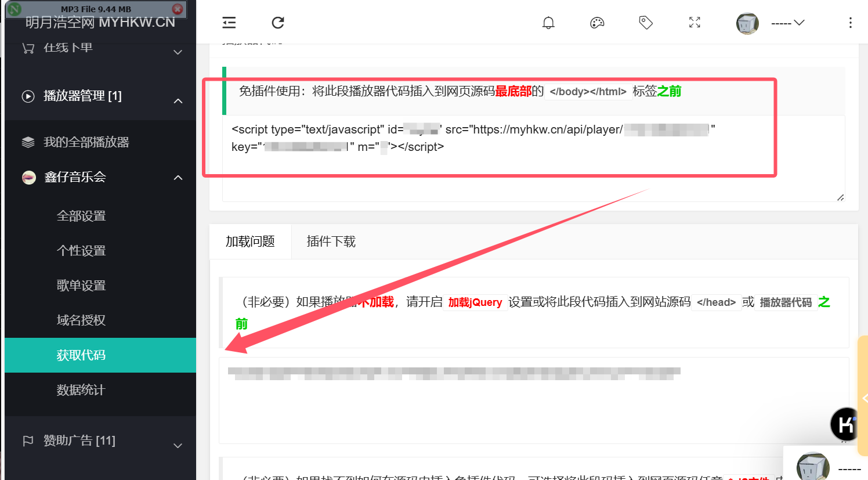Click the orange side panel arrow tab
This screenshot has width=868, height=480.
(863, 397)
